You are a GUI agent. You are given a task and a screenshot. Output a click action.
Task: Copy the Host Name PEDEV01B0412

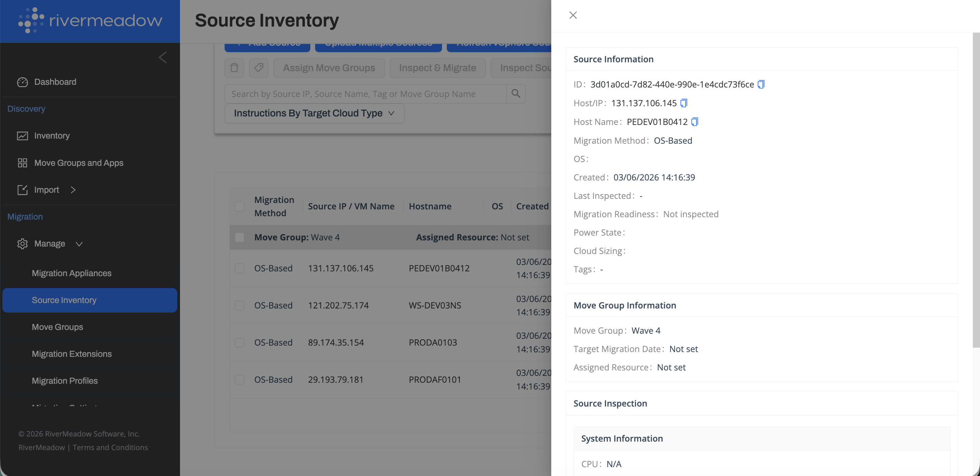[694, 122]
